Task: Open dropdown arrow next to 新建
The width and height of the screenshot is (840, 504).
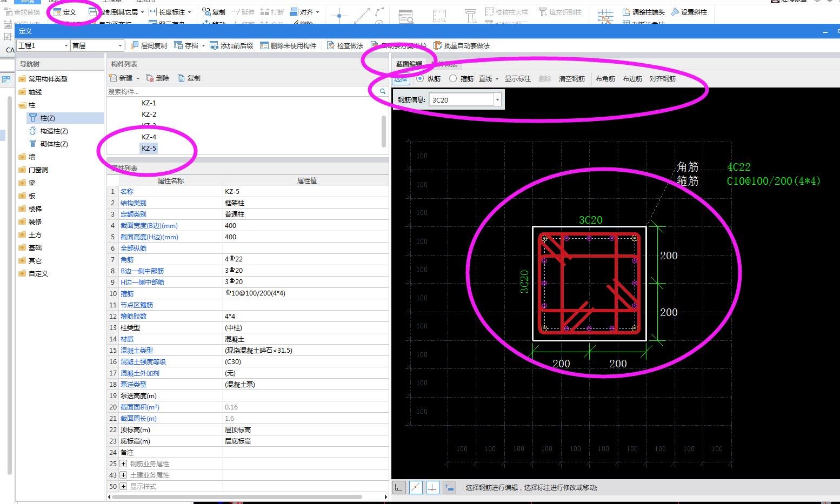Action: 138,79
